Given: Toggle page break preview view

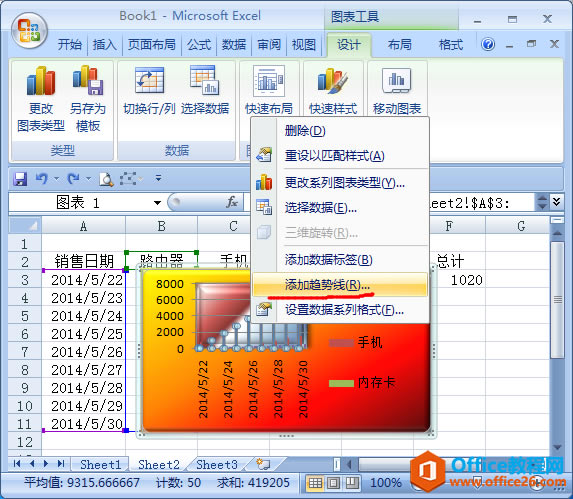Looking at the screenshot, I should 352,483.
